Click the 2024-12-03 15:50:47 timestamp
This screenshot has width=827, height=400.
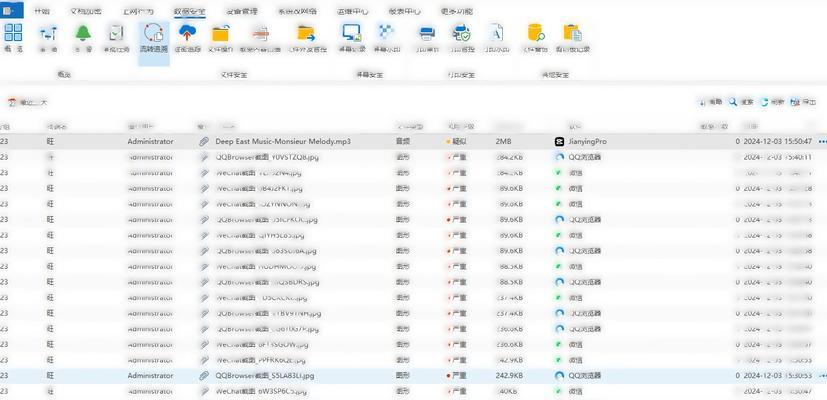(x=777, y=141)
